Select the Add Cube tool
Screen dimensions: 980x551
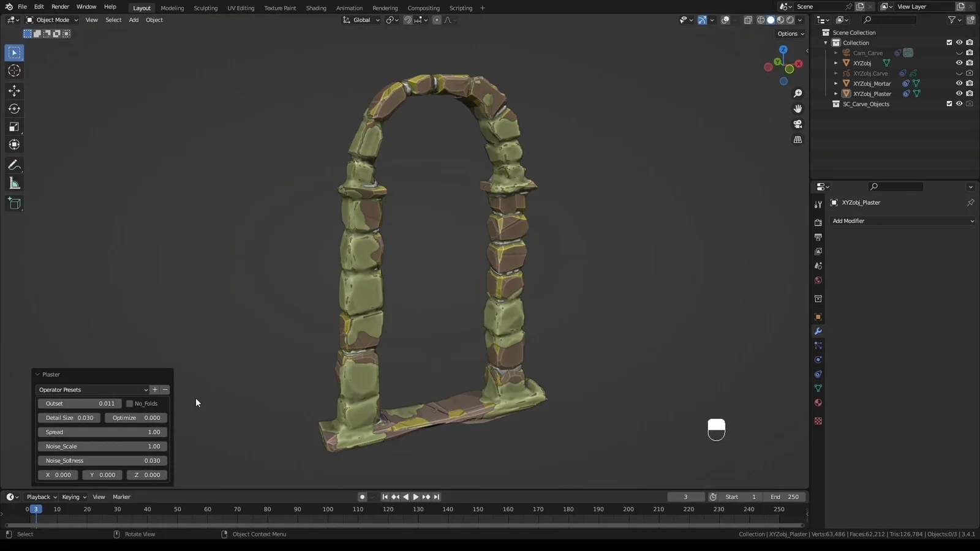[x=13, y=203]
